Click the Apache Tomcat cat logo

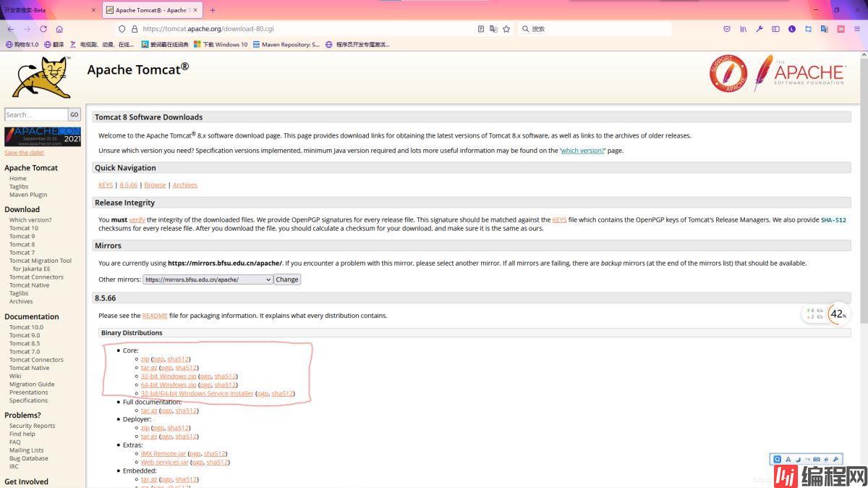tap(42, 77)
